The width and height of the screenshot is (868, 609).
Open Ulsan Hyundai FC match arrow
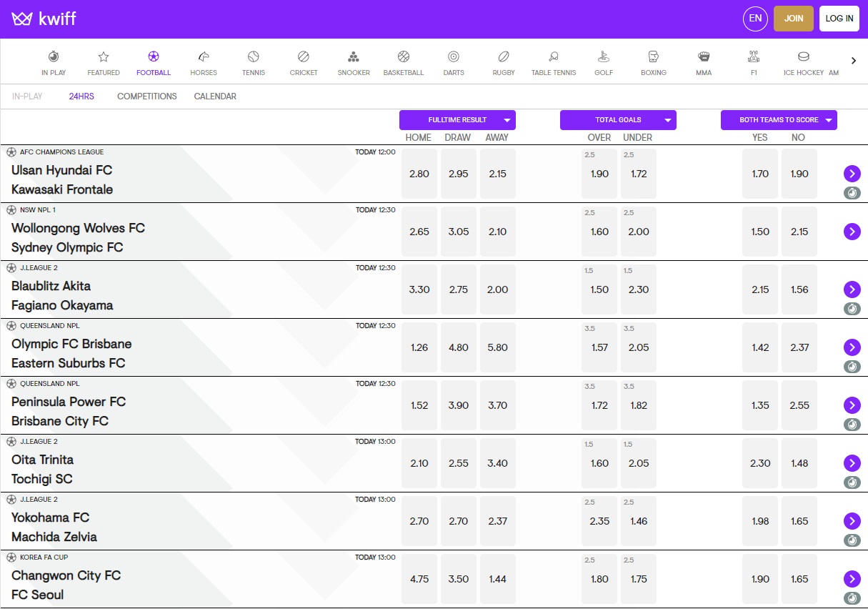852,174
